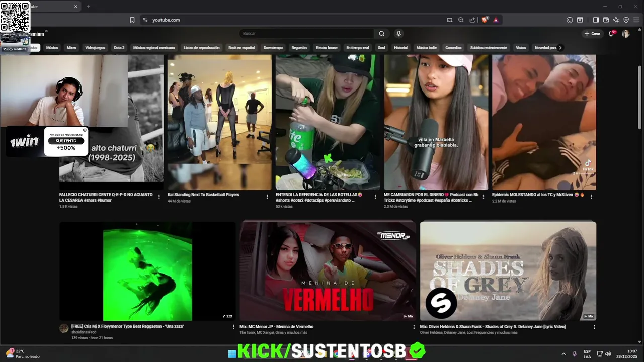The image size is (644, 362).
Task: Select the Comedias chip
Action: [x=453, y=48]
